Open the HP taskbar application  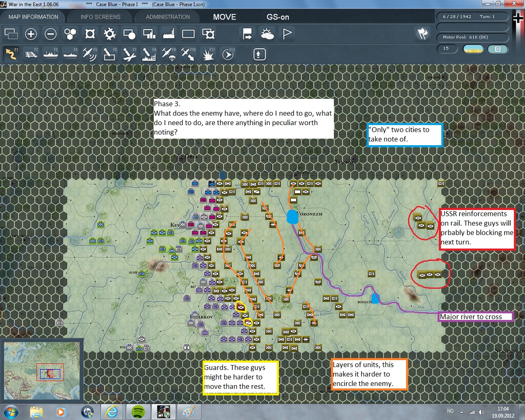click(x=87, y=411)
